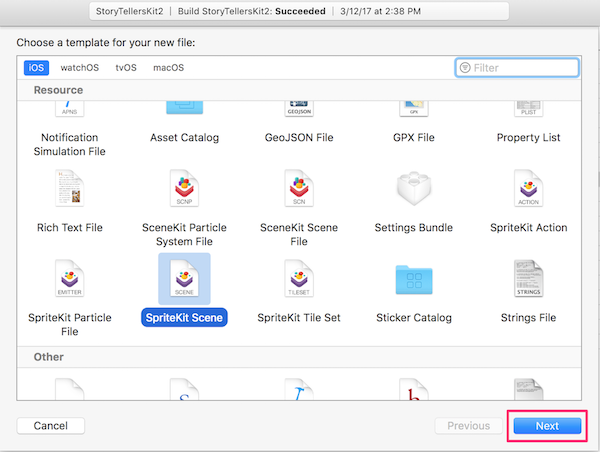600x452 pixels.
Task: Focus the Filter search field
Action: click(517, 68)
